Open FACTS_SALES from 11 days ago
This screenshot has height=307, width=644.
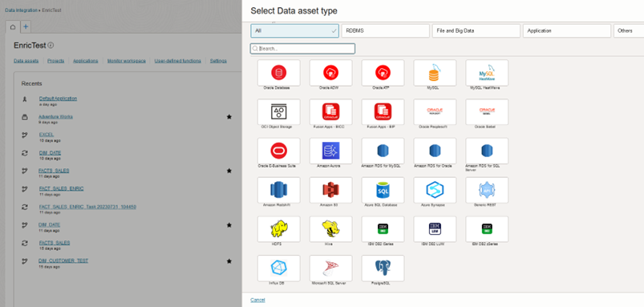point(54,171)
